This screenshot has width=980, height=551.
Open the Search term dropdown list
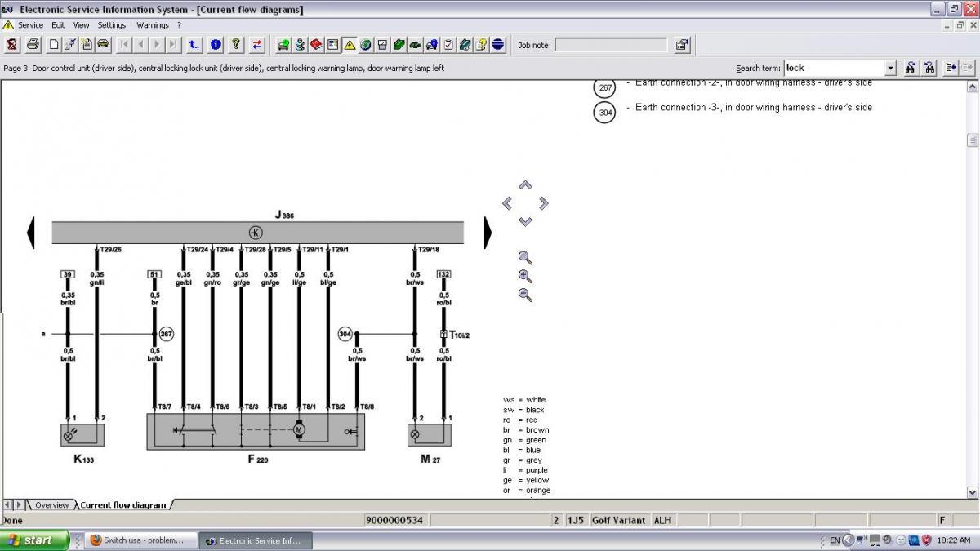(889, 69)
